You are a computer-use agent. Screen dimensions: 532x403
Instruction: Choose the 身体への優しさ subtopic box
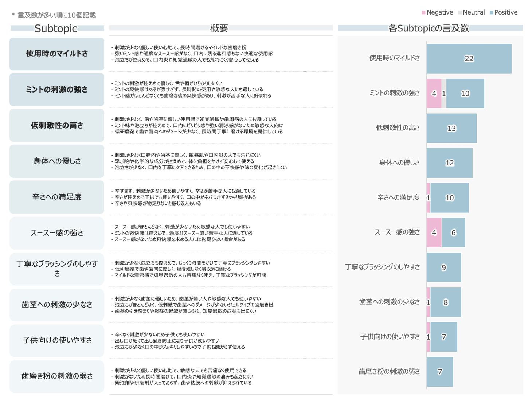57,161
